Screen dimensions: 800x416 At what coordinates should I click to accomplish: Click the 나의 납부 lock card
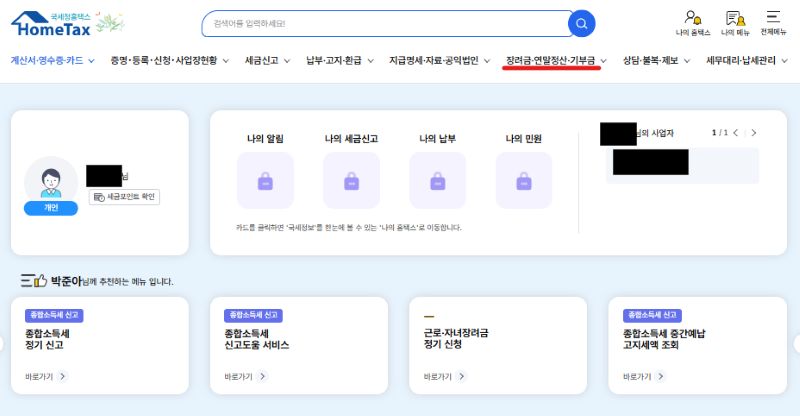tap(438, 181)
